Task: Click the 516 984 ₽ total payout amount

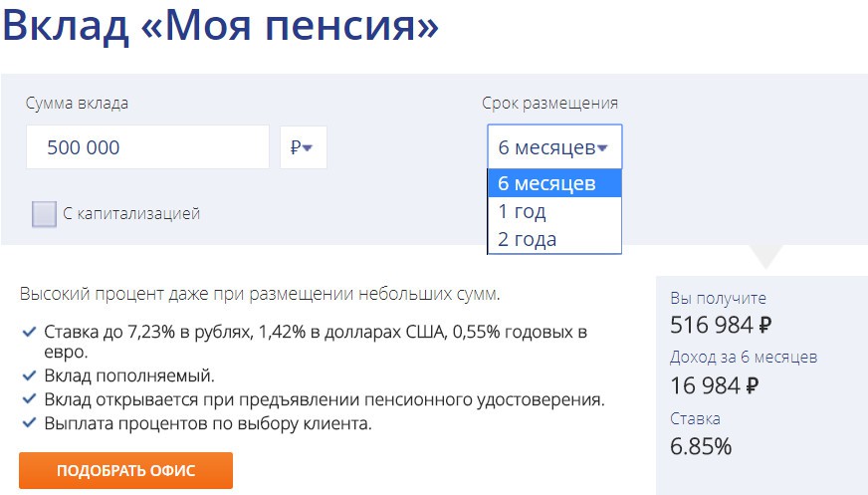Action: click(722, 325)
